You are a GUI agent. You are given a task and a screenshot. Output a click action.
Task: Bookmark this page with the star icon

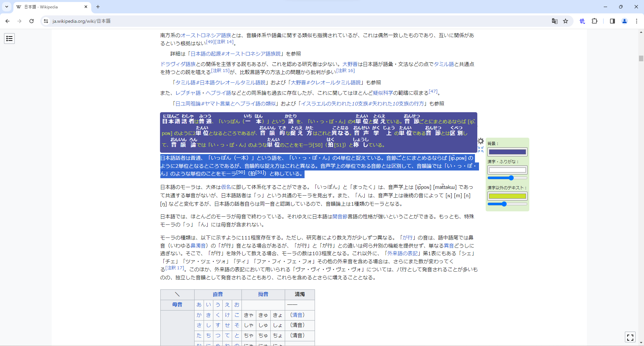pyautogui.click(x=566, y=21)
